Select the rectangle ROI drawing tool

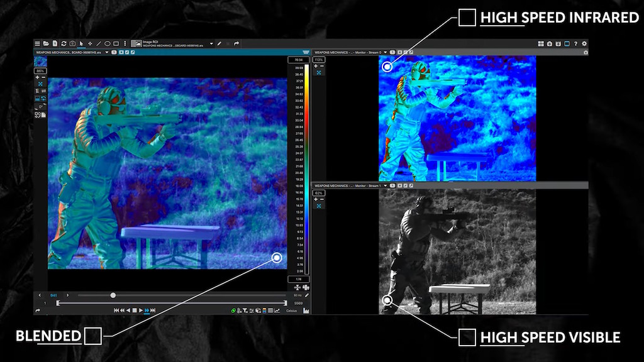[116, 43]
